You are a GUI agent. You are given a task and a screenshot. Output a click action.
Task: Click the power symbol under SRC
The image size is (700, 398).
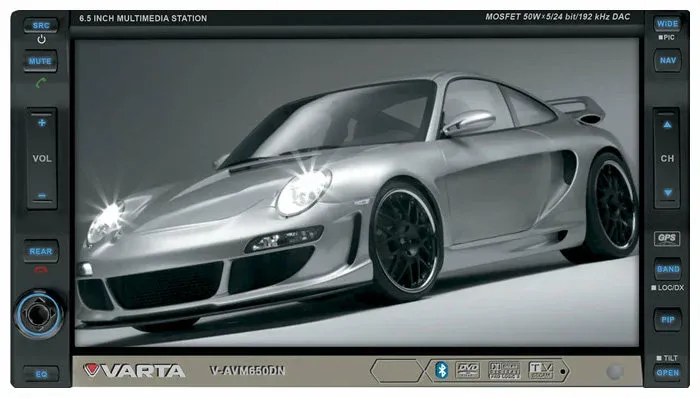tap(42, 40)
